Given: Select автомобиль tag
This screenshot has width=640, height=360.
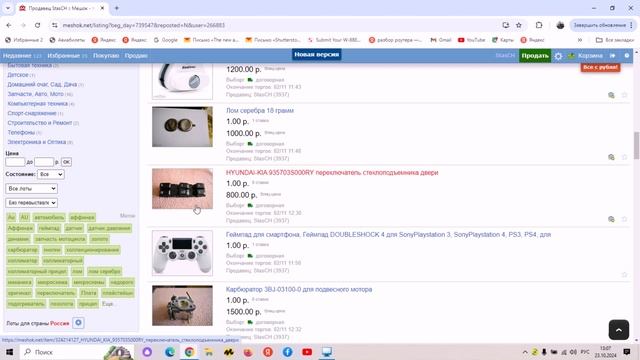Looking at the screenshot, I should tap(49, 218).
